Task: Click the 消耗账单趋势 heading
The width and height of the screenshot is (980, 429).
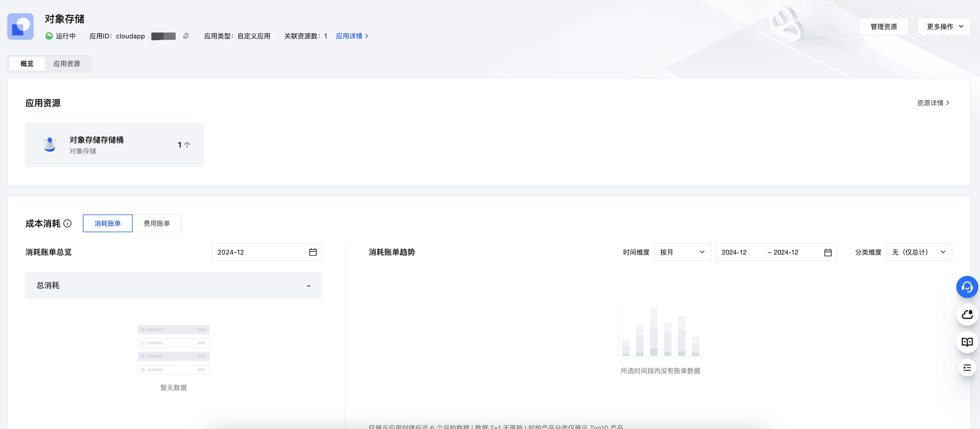Action: click(392, 252)
